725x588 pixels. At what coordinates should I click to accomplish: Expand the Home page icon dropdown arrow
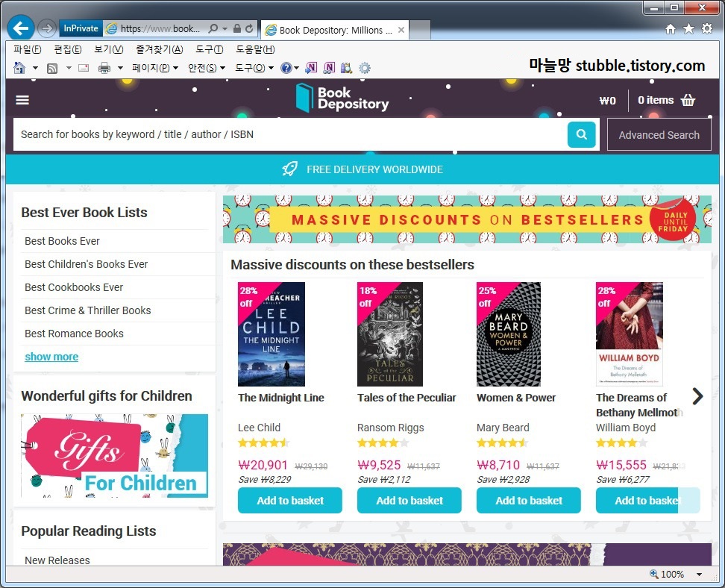(35, 68)
